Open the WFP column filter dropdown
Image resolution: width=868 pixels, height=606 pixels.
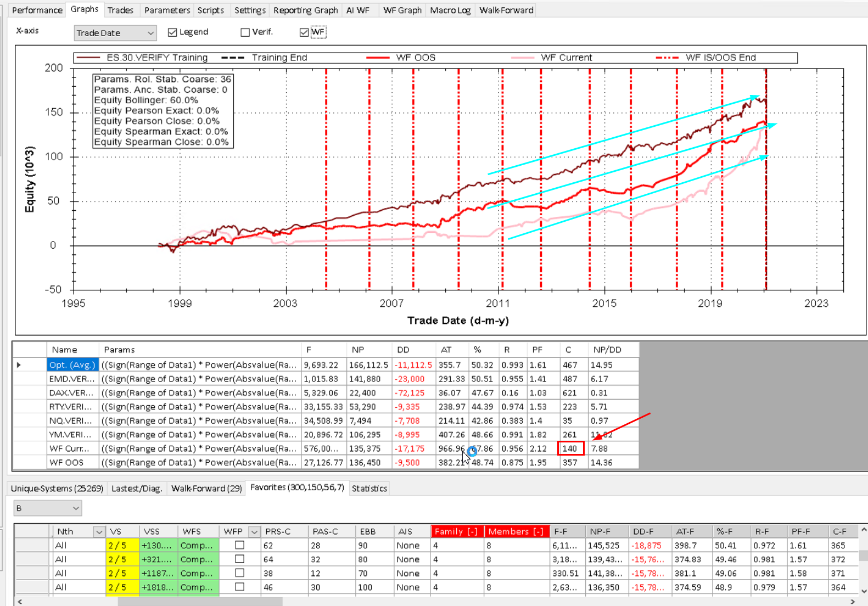coord(254,532)
